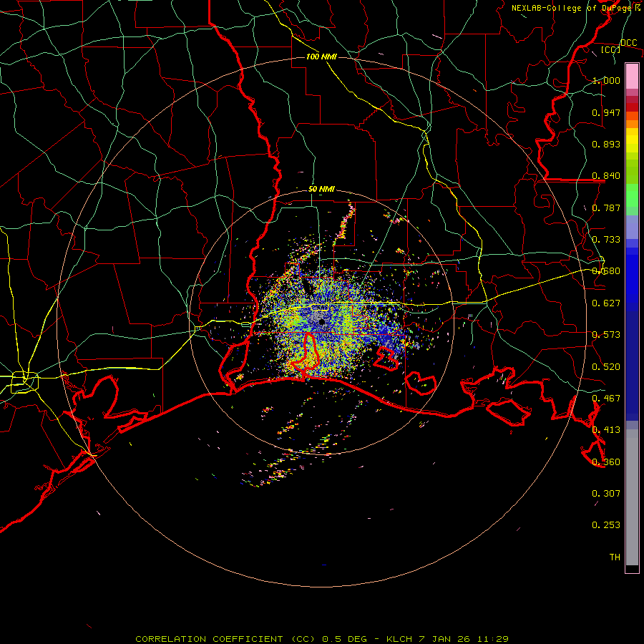Click the 0.947 value on the color scale
The height and width of the screenshot is (644, 644).
point(606,112)
